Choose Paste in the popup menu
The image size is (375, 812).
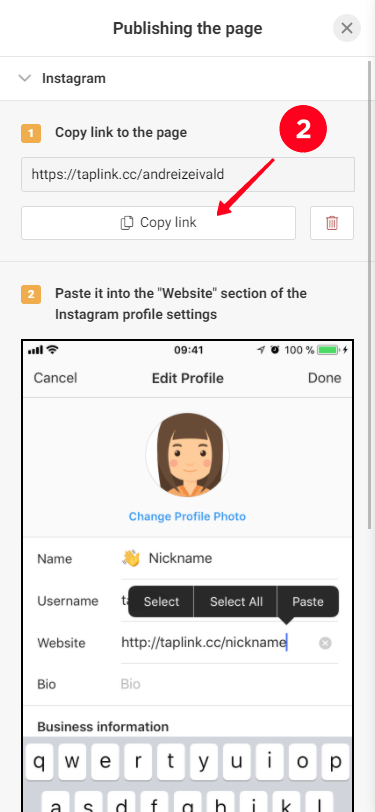pyautogui.click(x=308, y=602)
